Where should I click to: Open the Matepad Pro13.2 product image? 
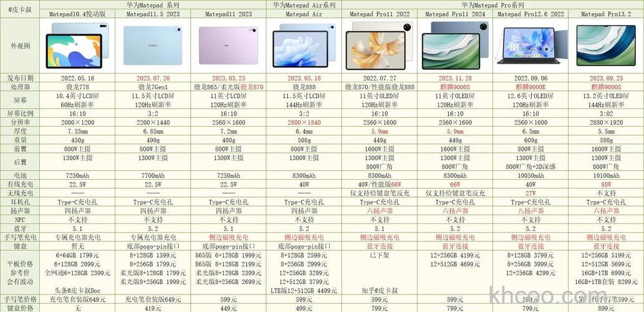tap(606, 46)
